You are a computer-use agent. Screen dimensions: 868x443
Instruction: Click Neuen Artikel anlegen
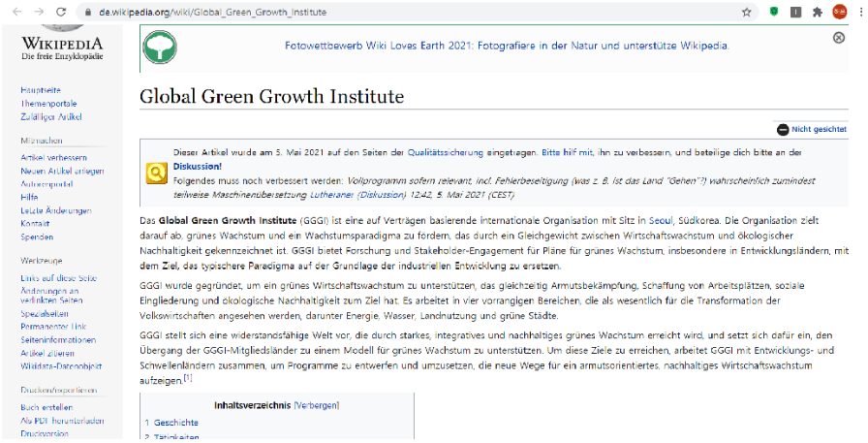point(63,172)
